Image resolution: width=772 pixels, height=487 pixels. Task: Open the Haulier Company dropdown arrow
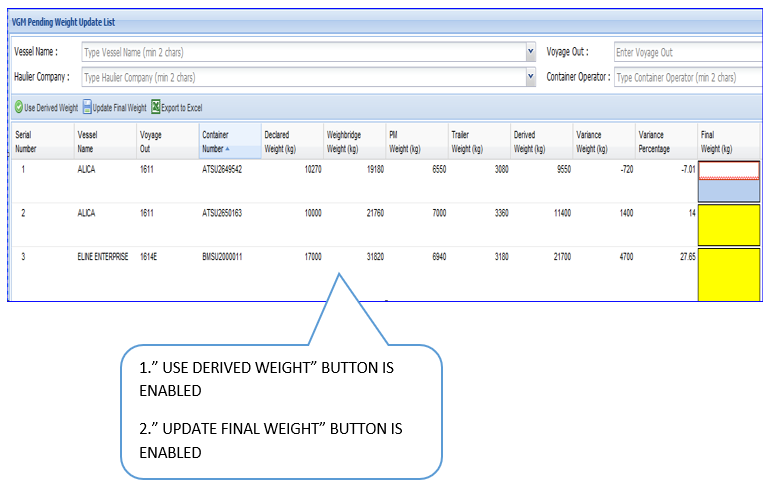(530, 76)
